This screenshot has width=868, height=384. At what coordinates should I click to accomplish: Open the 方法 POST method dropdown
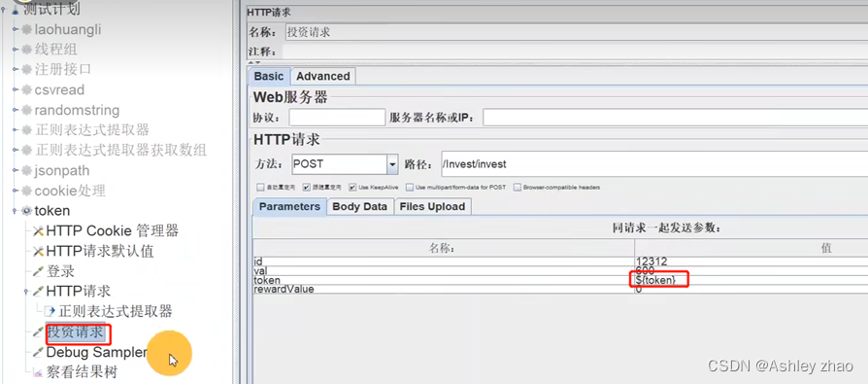tap(392, 164)
